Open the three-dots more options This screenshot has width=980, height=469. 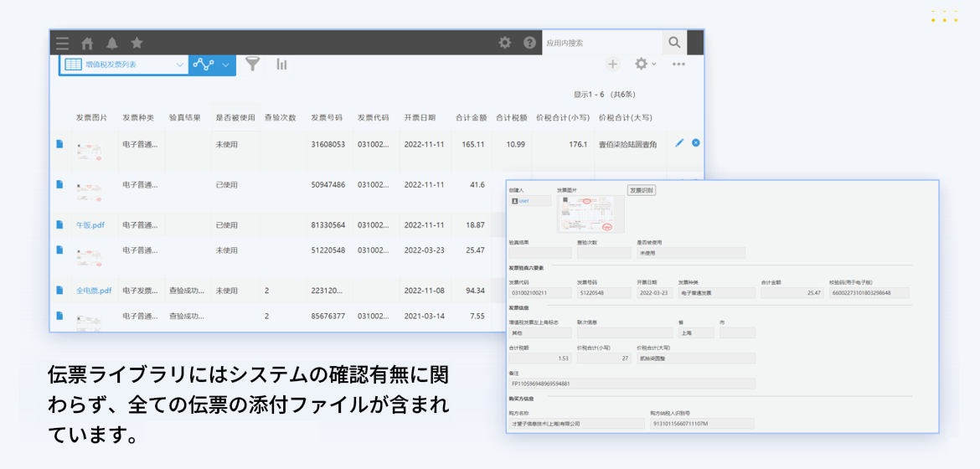click(678, 64)
